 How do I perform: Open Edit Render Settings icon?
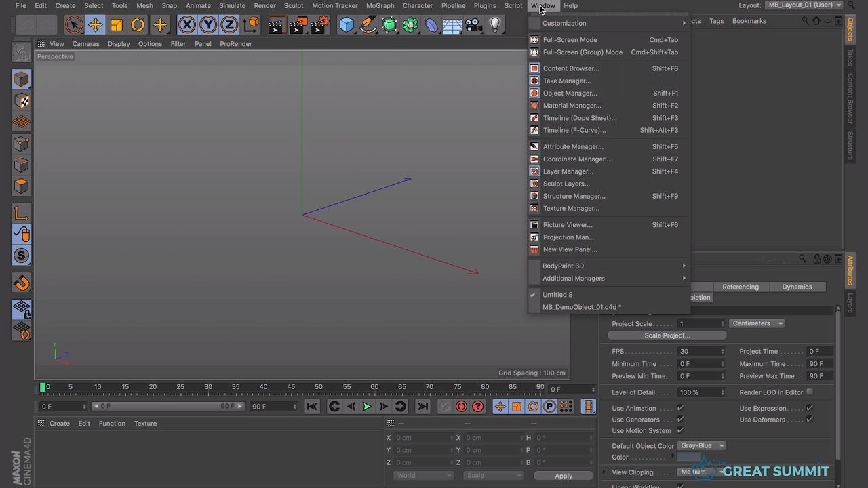[319, 25]
